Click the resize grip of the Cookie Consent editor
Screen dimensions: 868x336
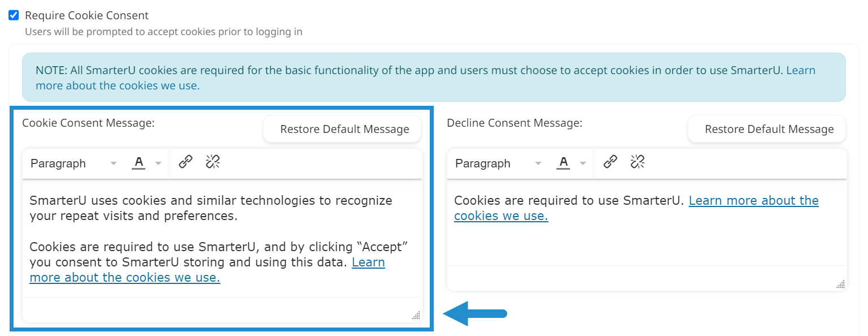416,315
